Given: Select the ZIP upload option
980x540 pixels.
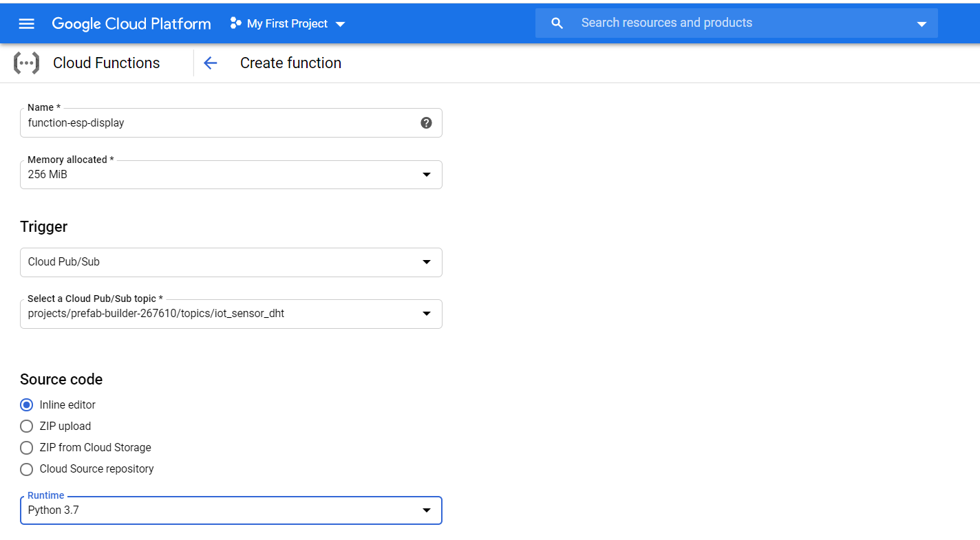Looking at the screenshot, I should (27, 426).
